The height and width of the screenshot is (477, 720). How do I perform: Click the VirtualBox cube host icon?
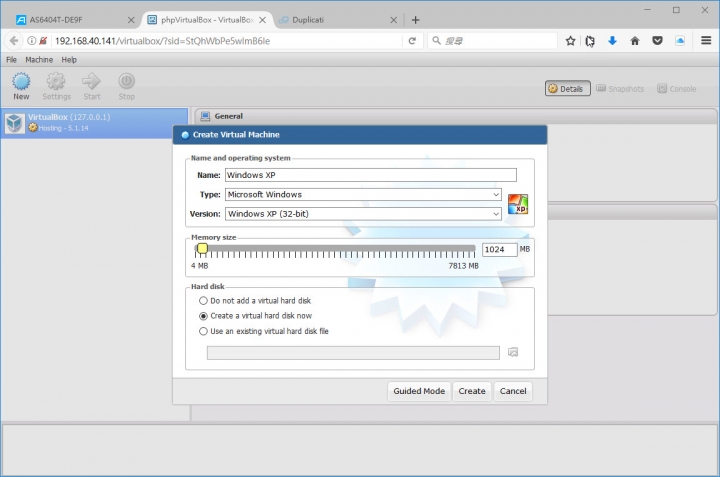(14, 123)
